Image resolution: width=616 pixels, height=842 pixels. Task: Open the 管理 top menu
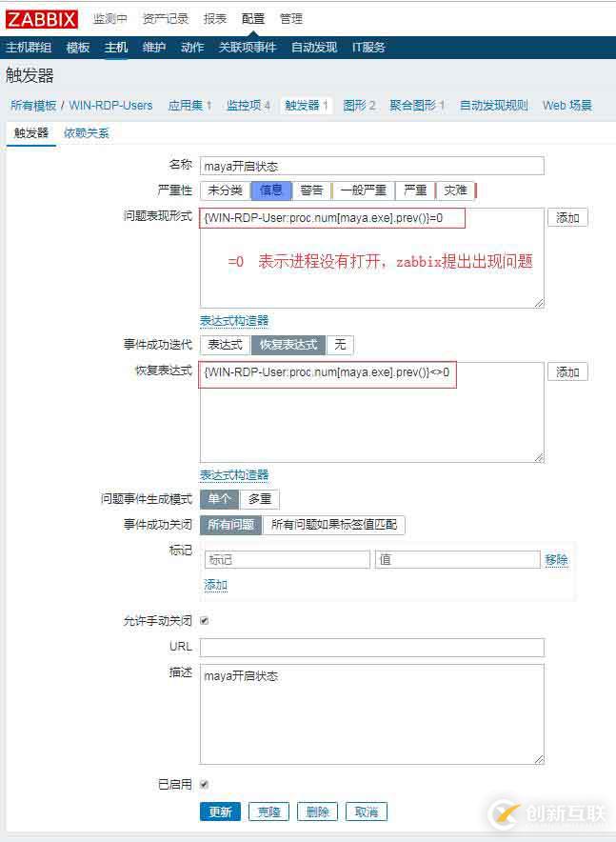click(x=291, y=18)
